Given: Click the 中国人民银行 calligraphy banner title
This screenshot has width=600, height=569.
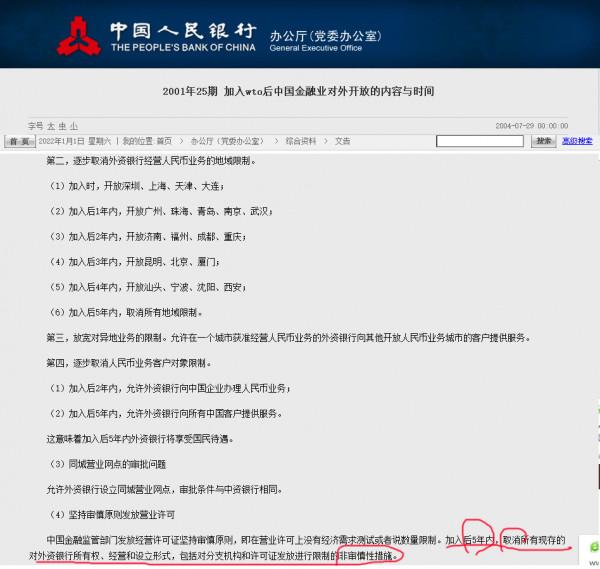Looking at the screenshot, I should (183, 31).
